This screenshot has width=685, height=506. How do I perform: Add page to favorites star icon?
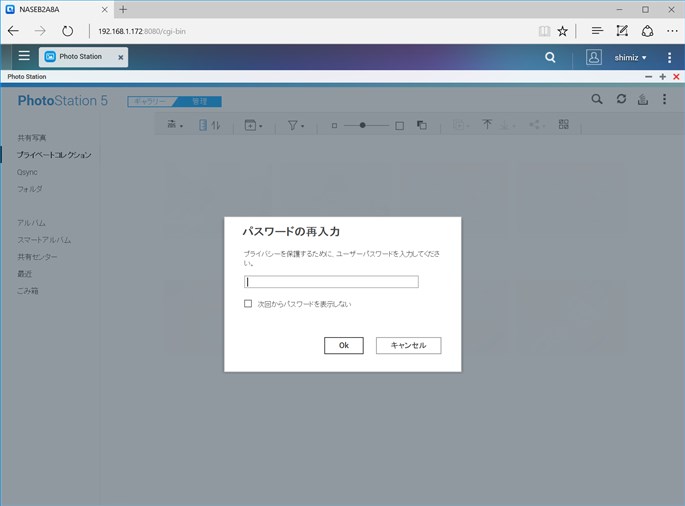click(562, 31)
